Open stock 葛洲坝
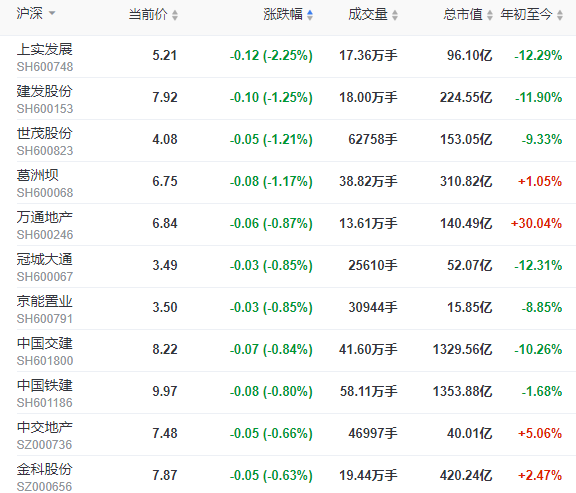576x493 pixels. (37, 175)
